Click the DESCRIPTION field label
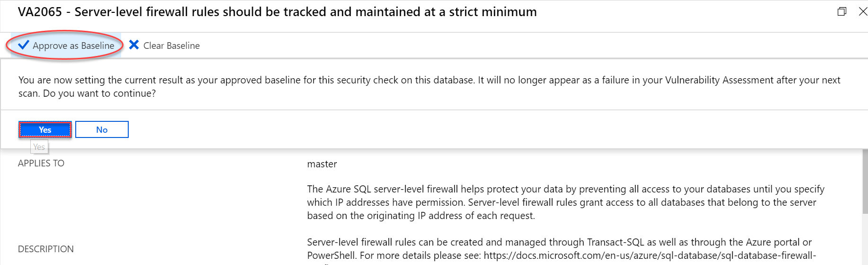868x265 pixels. [46, 249]
